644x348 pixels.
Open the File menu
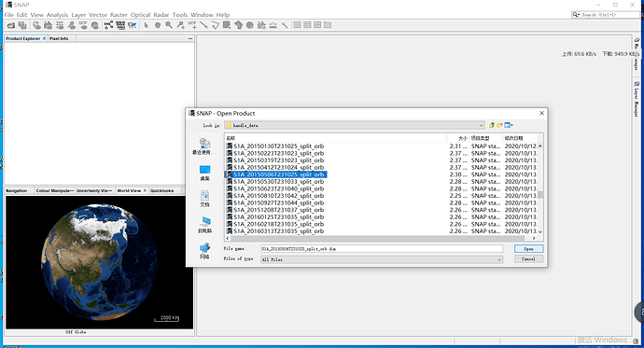click(x=8, y=15)
